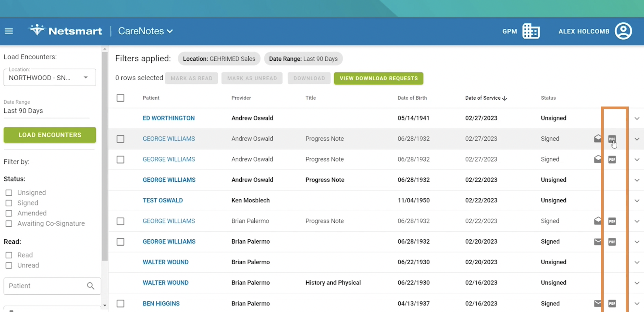Click View Download Requests button
The image size is (644, 312).
tap(378, 78)
